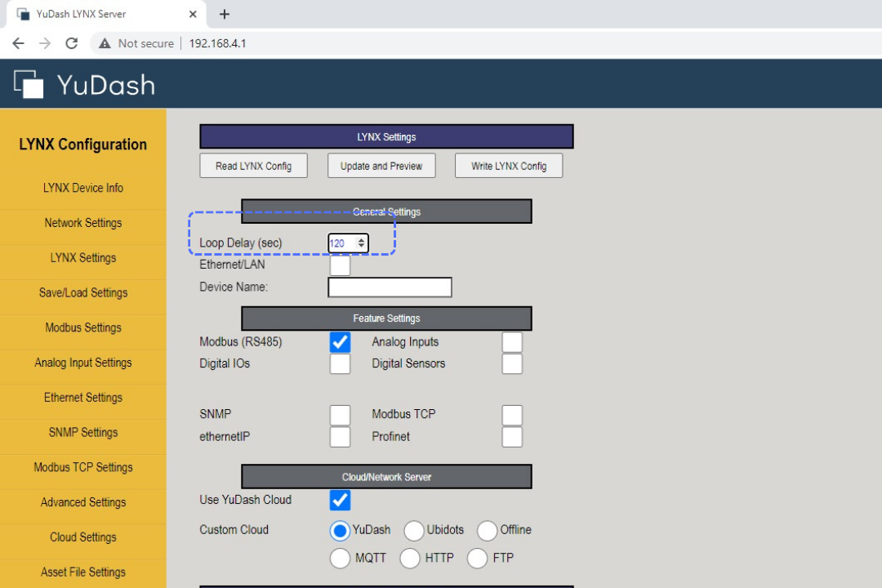Enable the Analog Inputs checkbox

512,342
